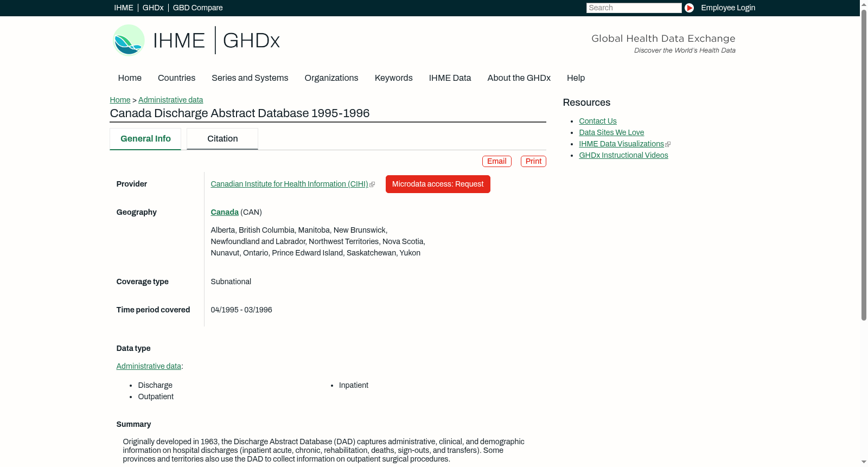
Task: Select the General Info tab
Action: coord(145,139)
